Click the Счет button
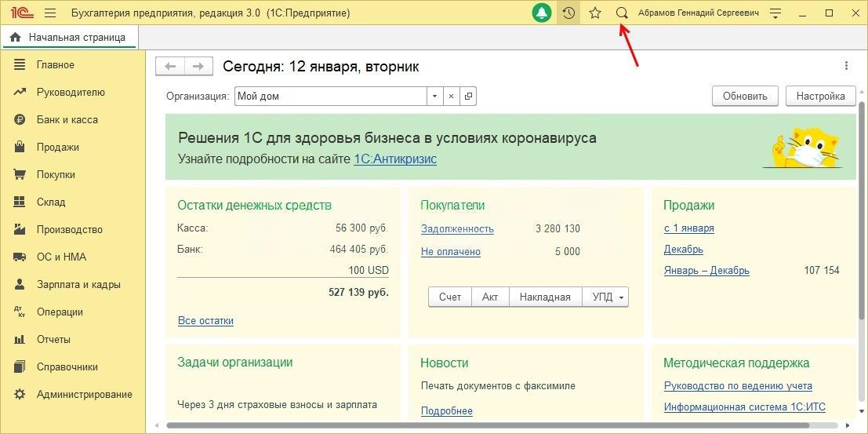868x434 pixels. (x=450, y=297)
